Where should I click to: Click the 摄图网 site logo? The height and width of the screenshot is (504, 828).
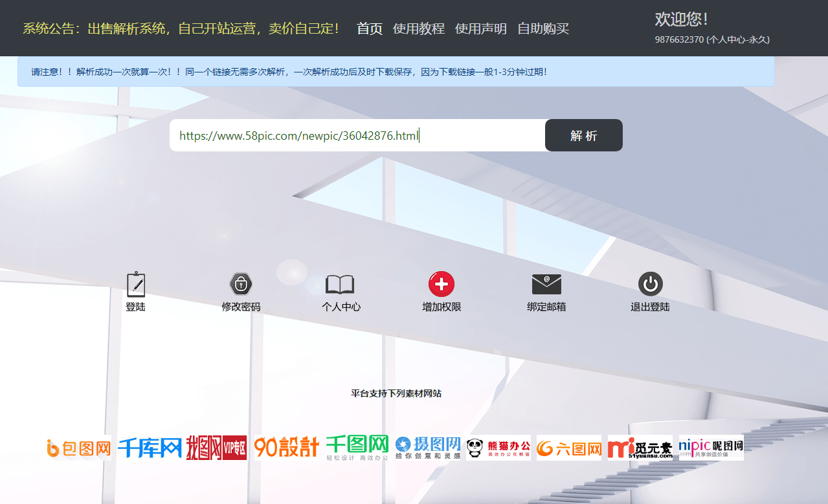point(427,447)
